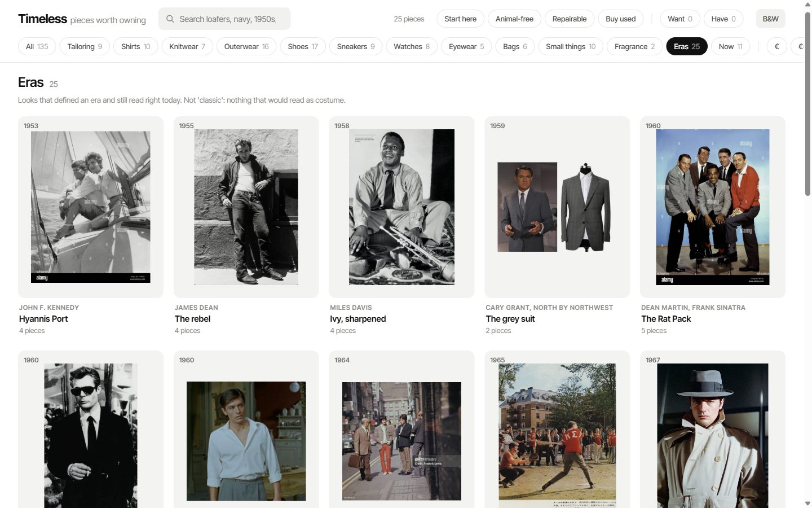Click The Rat Pack title
This screenshot has height=508, width=812.
click(666, 319)
